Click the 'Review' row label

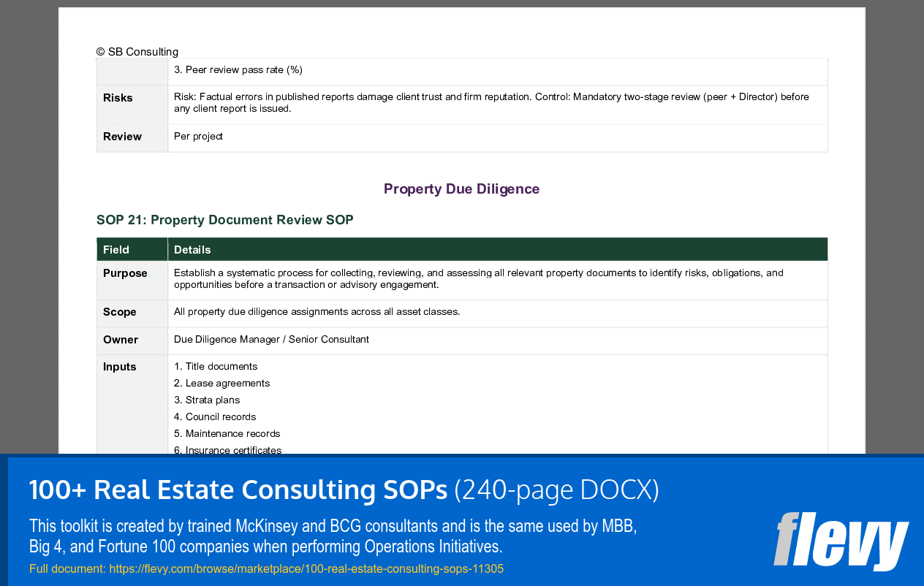(121, 136)
